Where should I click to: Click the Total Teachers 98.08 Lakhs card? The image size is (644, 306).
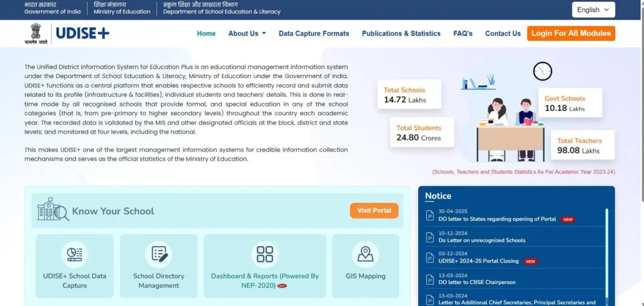coord(582,145)
